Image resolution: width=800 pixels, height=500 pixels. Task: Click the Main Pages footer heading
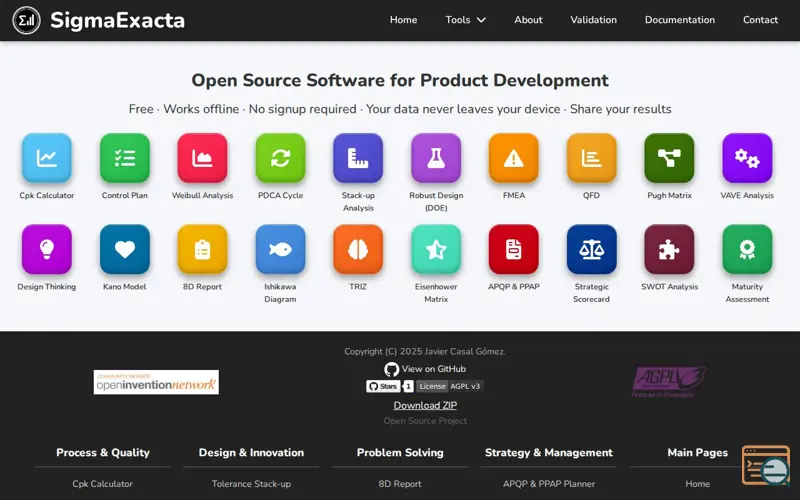click(697, 453)
